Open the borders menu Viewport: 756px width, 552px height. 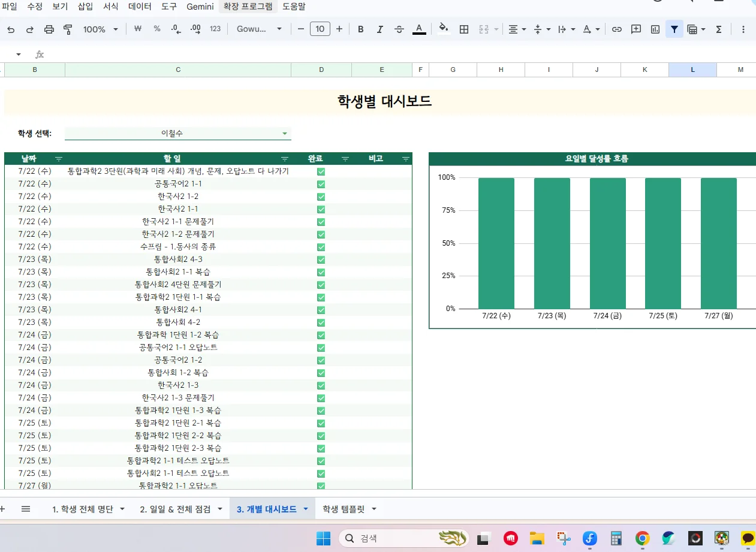coord(463,29)
